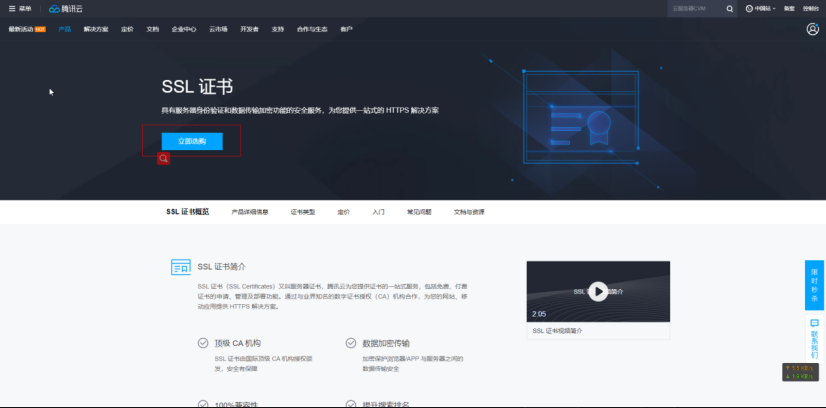Open the 合作与生态 menu

click(312, 29)
